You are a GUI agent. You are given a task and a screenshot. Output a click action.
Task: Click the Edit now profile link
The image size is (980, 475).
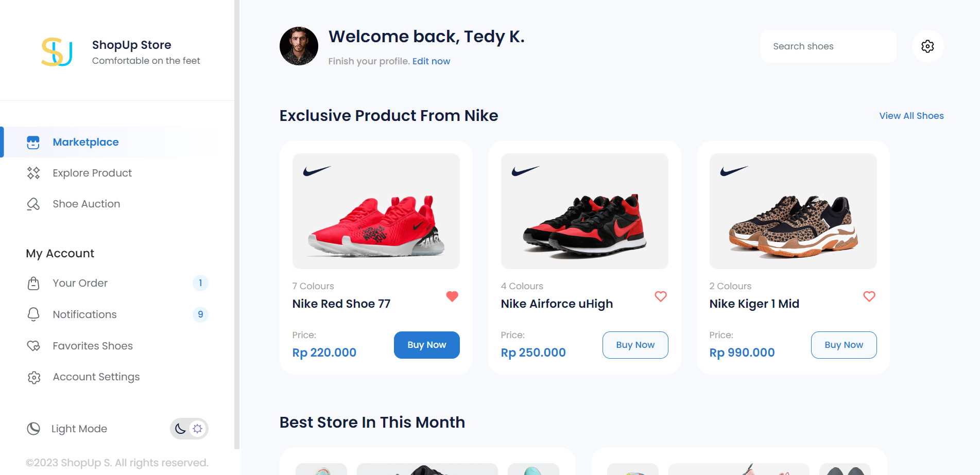(x=431, y=61)
